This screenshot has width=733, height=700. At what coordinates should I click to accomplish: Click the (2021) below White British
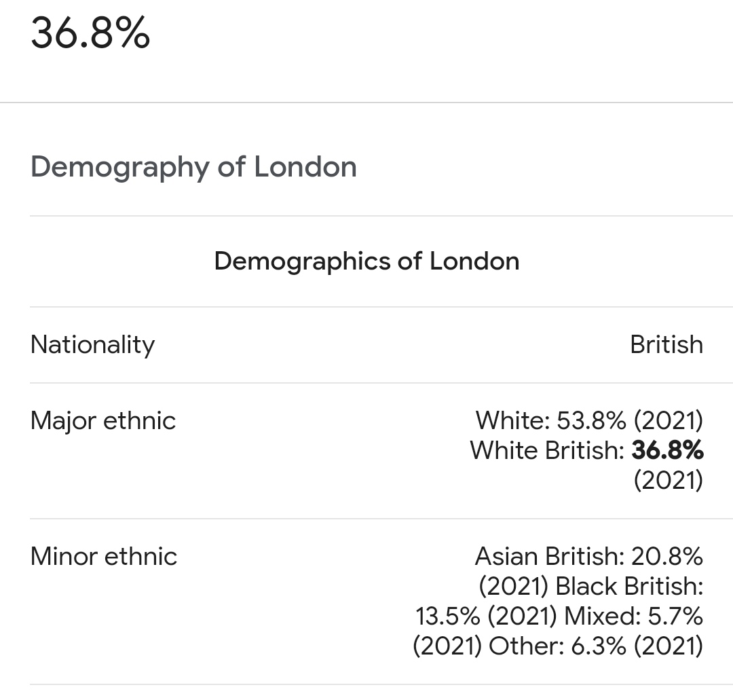(x=668, y=480)
